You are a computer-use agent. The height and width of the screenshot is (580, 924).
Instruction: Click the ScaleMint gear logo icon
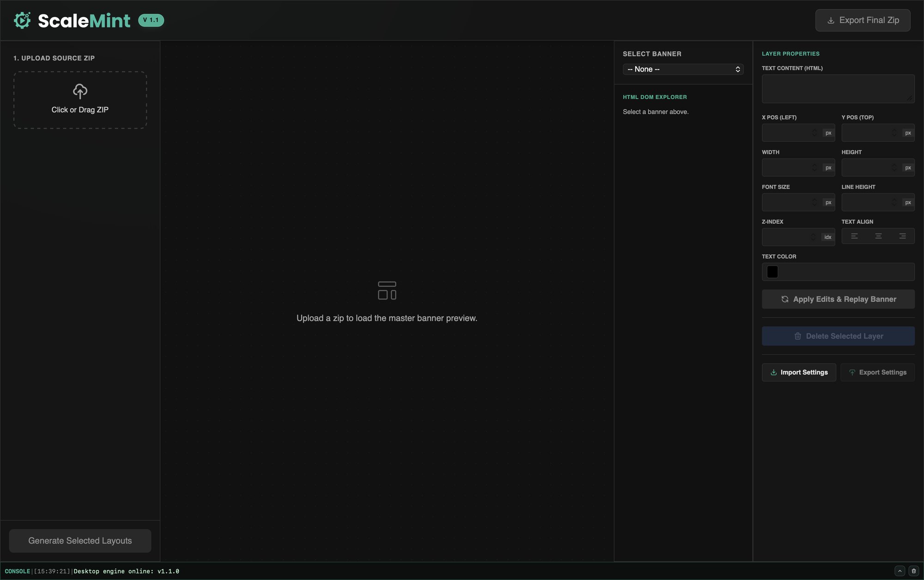tap(22, 20)
